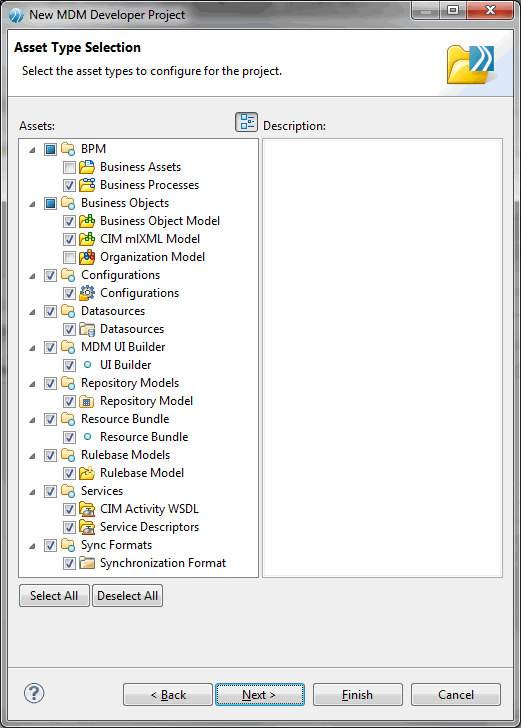The height and width of the screenshot is (728, 521).
Task: Uncheck the Service Descriptors checkbox
Action: coord(69,527)
